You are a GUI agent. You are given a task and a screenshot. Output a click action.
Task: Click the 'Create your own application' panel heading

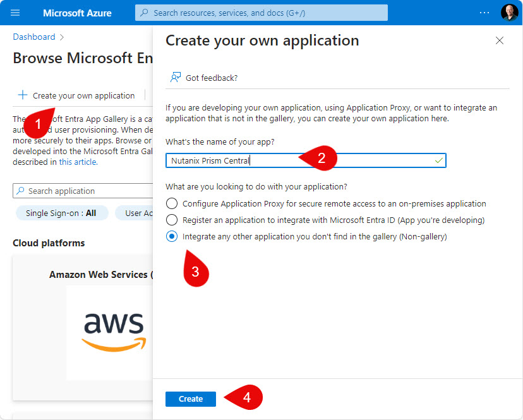262,40
